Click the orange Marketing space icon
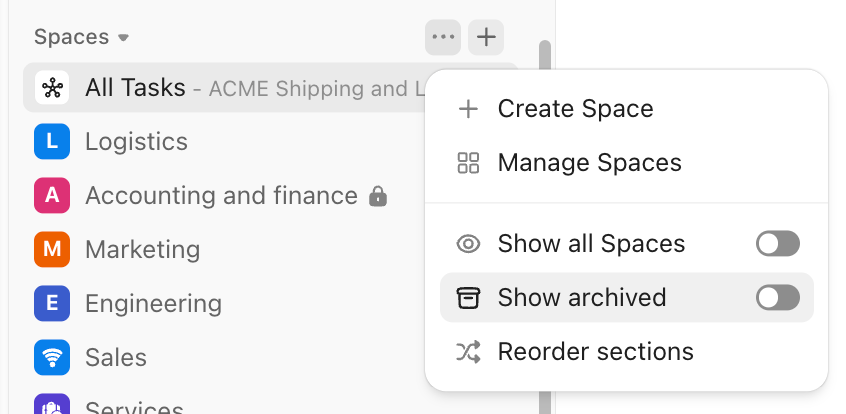The height and width of the screenshot is (414, 846). click(51, 249)
